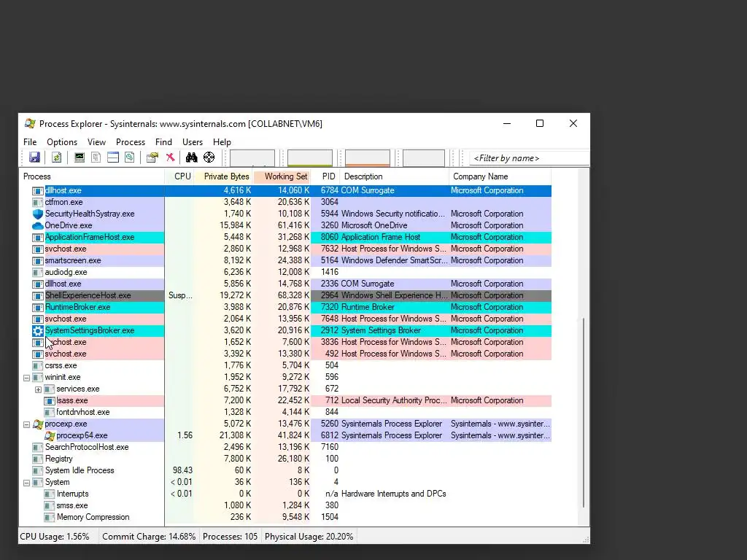Toggle the Show Process Tree toolbar icon

96,157
